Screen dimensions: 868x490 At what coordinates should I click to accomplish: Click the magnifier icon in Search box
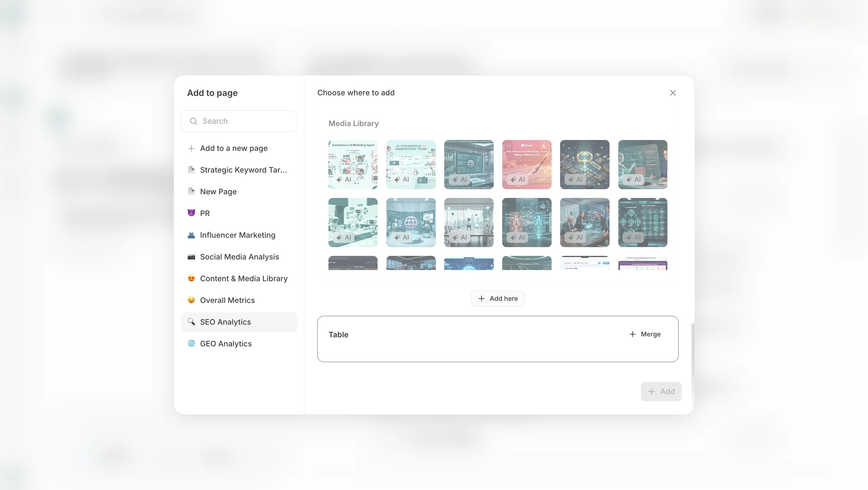(x=193, y=121)
